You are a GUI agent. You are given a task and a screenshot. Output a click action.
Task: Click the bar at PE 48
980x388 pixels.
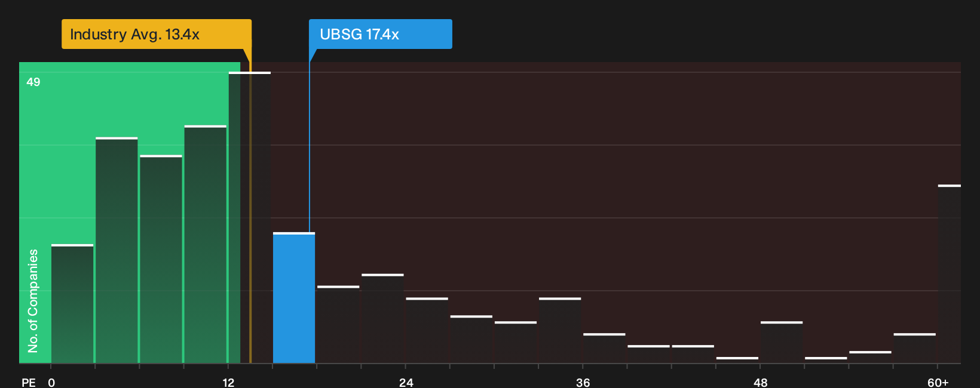(x=782, y=342)
